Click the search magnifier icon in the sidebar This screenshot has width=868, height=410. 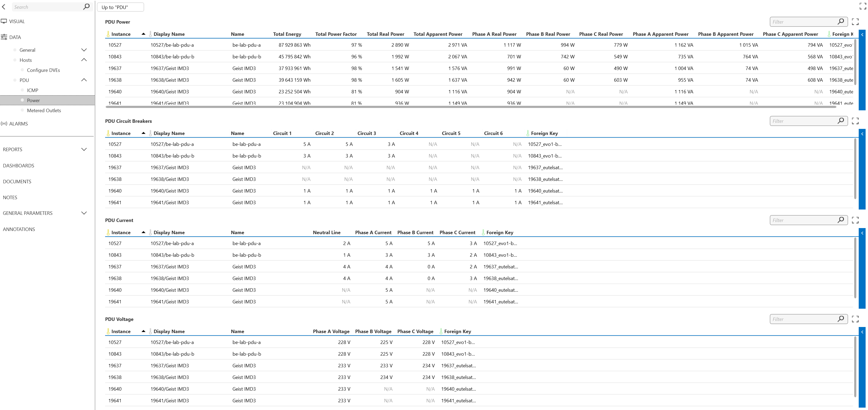tap(86, 6)
